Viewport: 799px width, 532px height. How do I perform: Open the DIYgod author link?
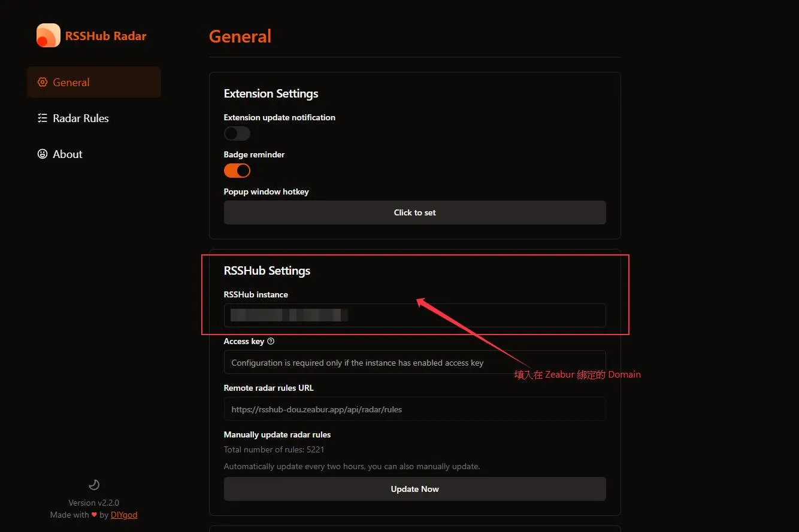tap(124, 515)
